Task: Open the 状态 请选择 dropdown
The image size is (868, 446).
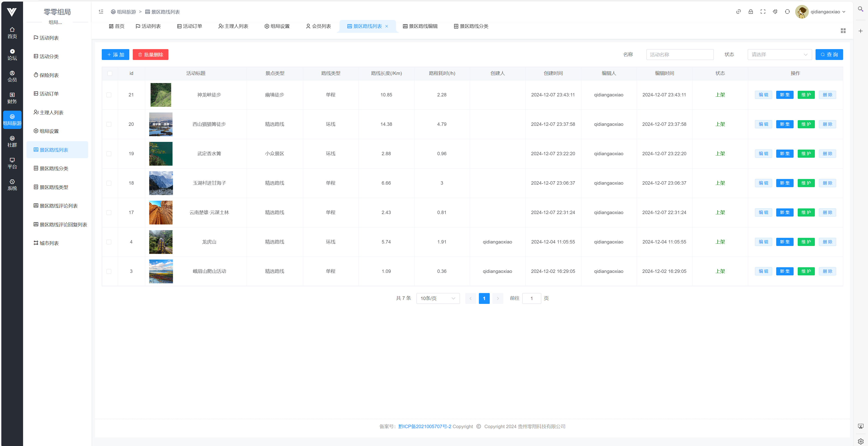Action: (x=779, y=55)
